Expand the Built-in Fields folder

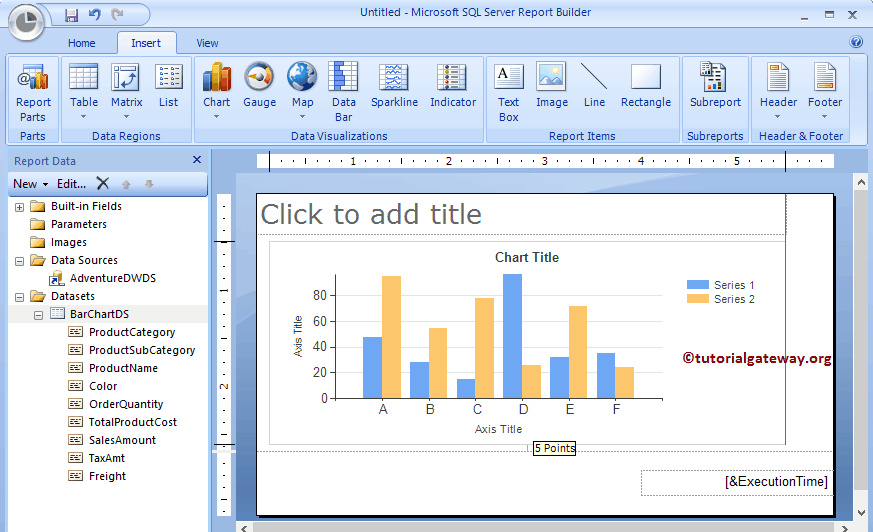coord(19,207)
